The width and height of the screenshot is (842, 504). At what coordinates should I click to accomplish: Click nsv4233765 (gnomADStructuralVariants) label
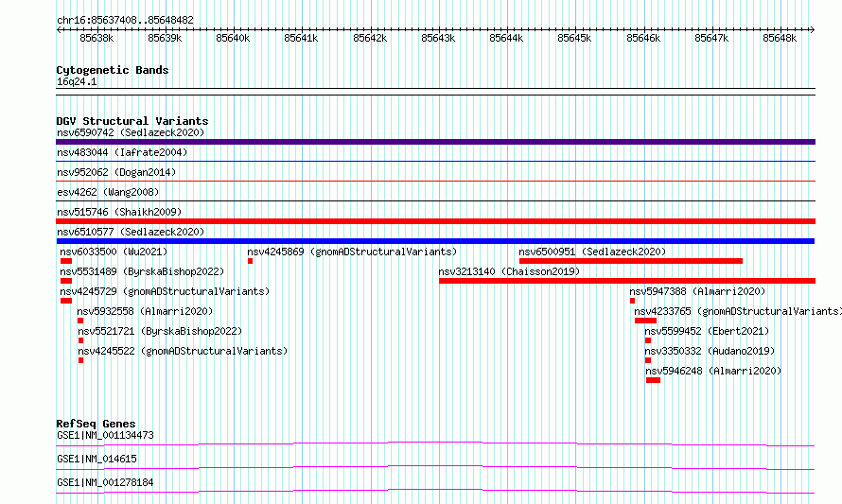(x=737, y=311)
